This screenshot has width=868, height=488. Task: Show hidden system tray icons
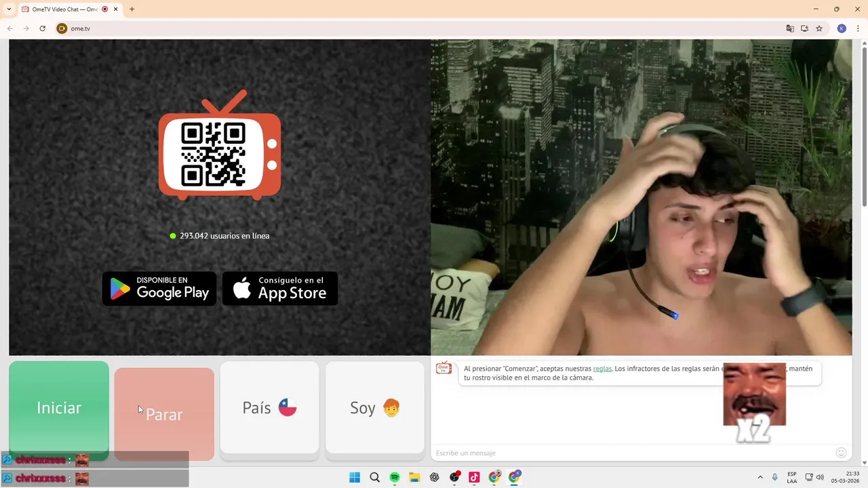759,477
